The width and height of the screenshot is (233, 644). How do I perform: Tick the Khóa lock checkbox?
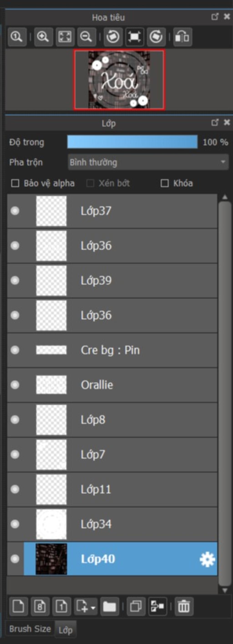(x=164, y=183)
